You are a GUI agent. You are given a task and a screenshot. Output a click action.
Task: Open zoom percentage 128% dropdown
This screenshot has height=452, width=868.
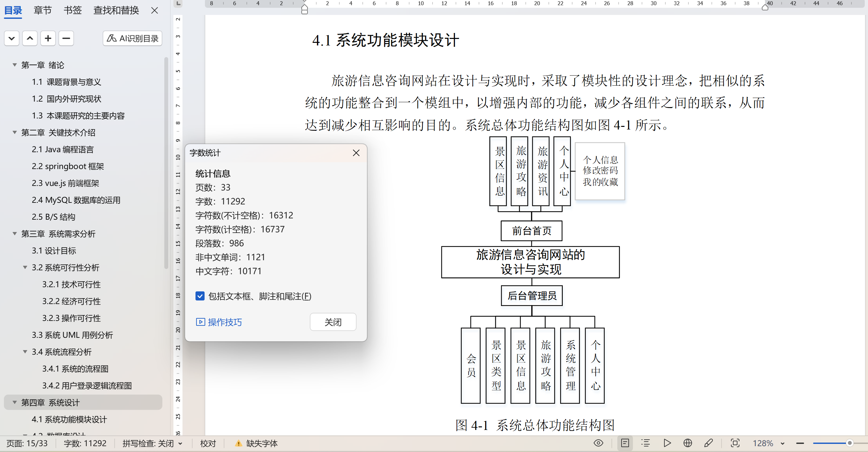782,444
